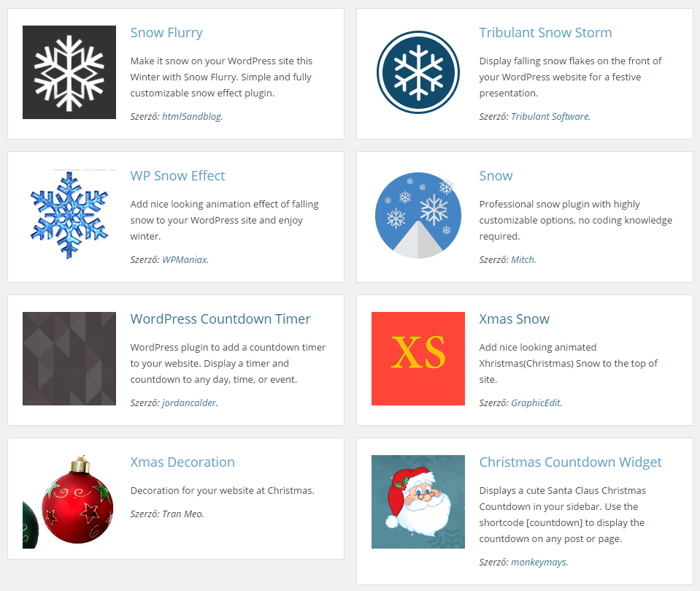Open the WordPress Countdown Timer title link
This screenshot has width=700, height=591.
(x=220, y=319)
